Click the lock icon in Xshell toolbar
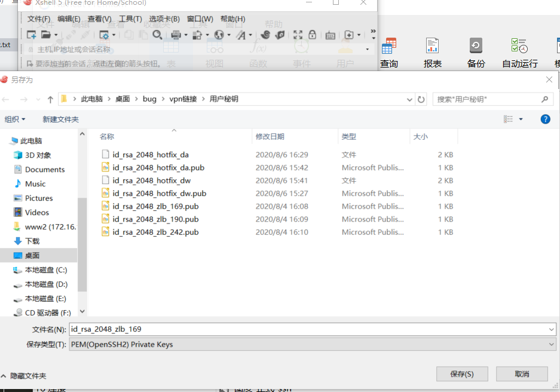The height and width of the screenshot is (392, 560). 313,35
